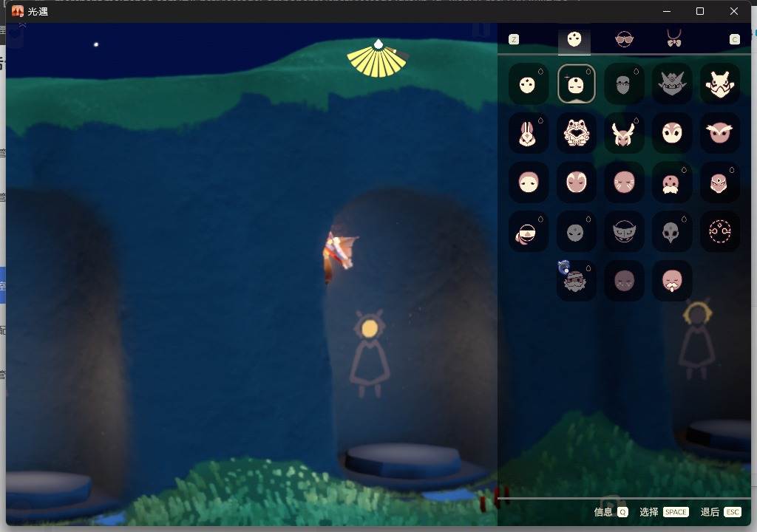Choose the grey bird skull mask
This screenshot has width=757, height=532.
pos(671,232)
